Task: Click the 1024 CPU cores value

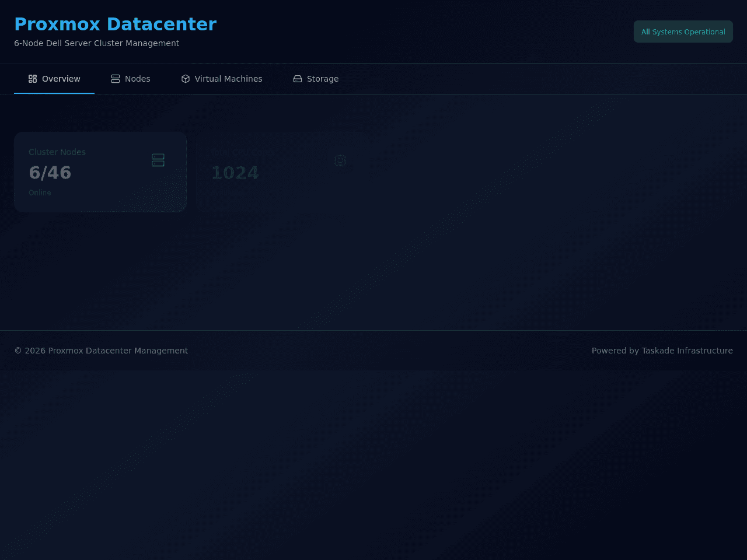Action: [235, 173]
